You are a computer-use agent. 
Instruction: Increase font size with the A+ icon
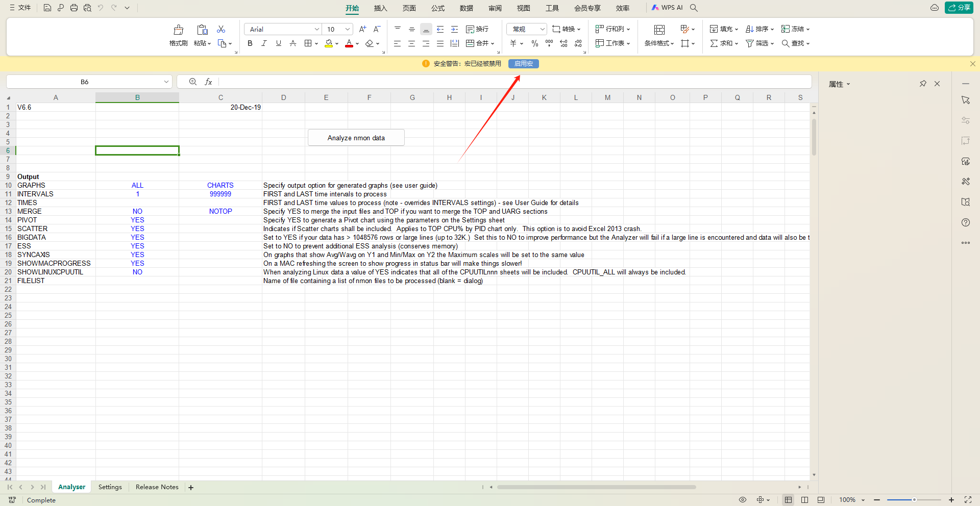pos(362,29)
